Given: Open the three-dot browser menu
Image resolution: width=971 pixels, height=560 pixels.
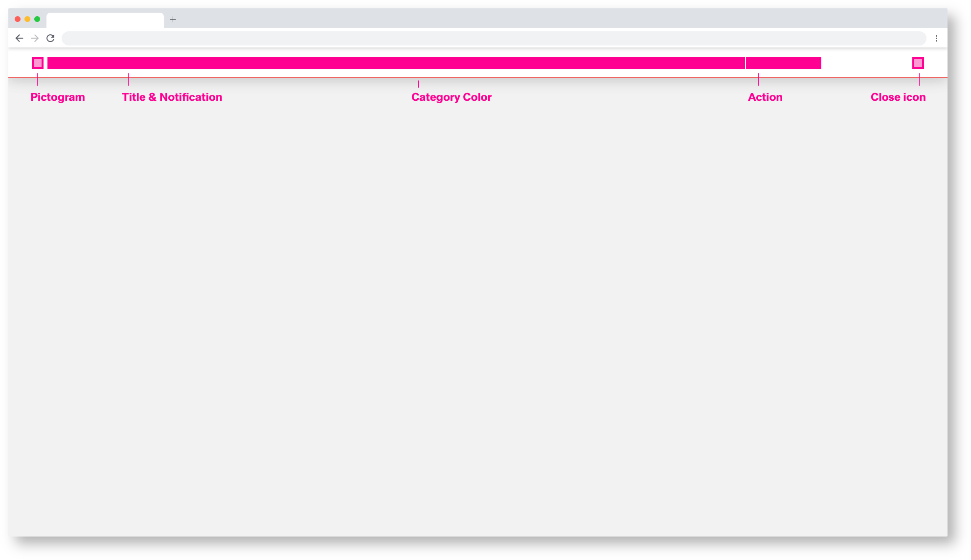Looking at the screenshot, I should (x=936, y=38).
